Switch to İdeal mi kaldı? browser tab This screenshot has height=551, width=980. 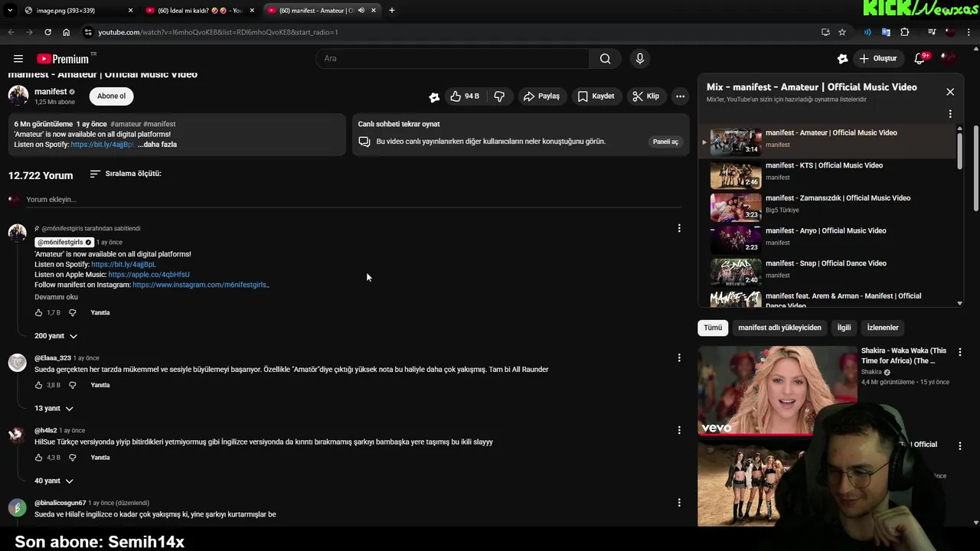pos(199,11)
